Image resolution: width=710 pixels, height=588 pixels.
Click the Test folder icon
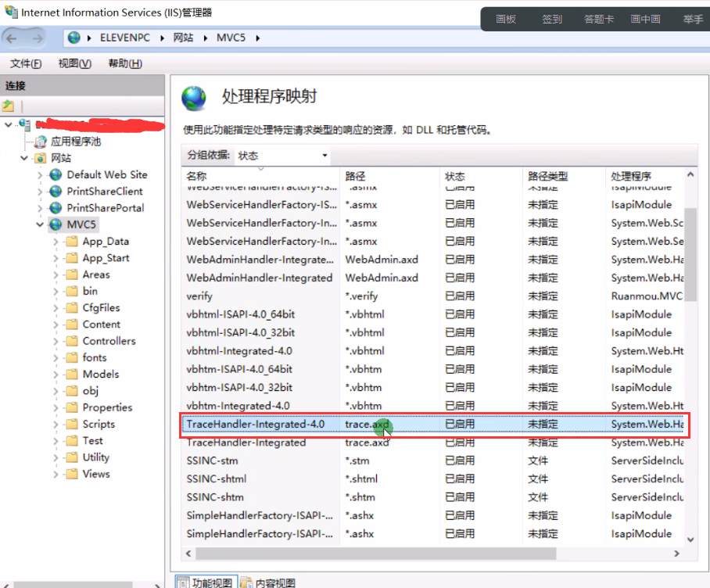click(72, 441)
